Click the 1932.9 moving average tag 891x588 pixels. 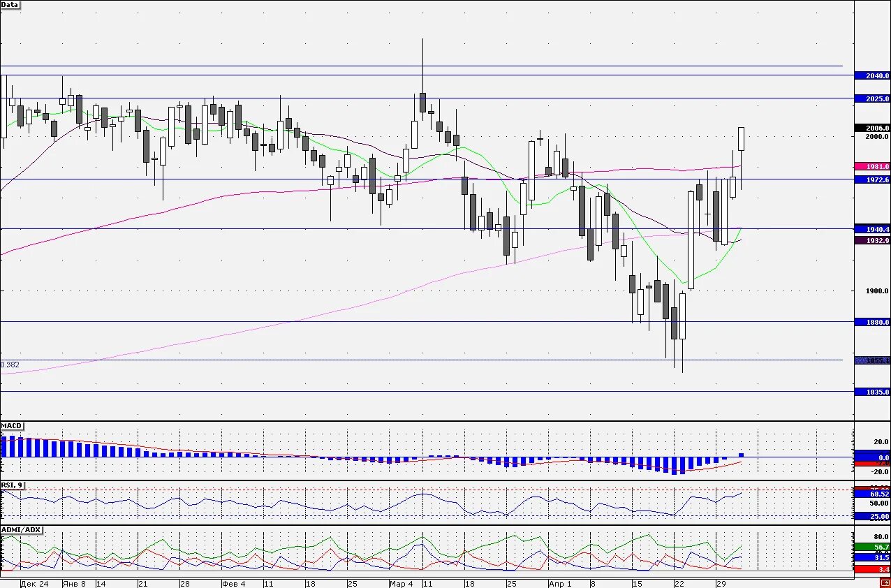point(872,240)
